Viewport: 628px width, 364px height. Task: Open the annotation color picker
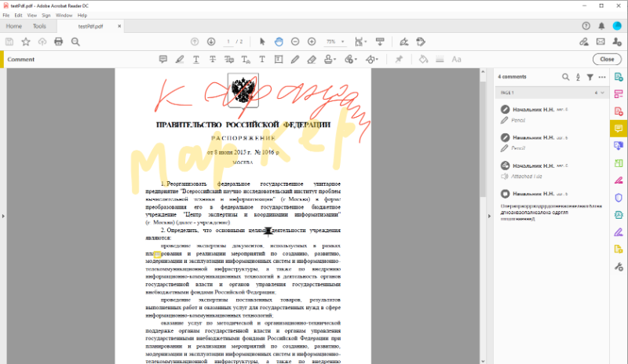422,59
